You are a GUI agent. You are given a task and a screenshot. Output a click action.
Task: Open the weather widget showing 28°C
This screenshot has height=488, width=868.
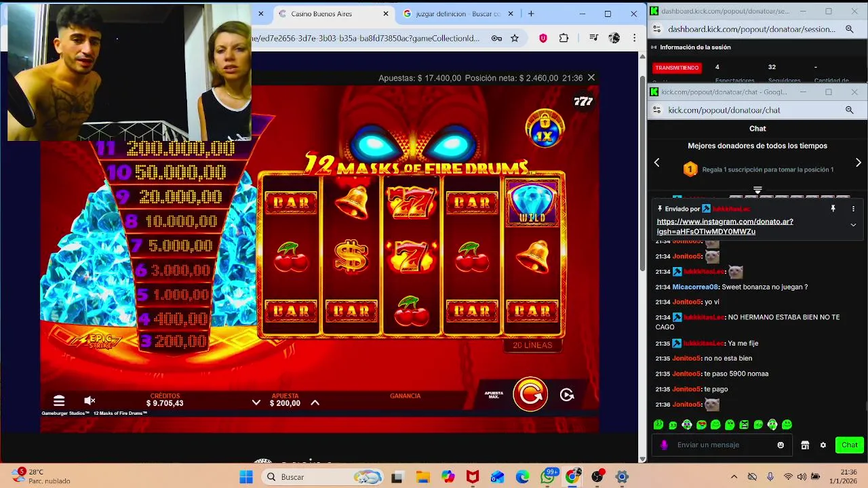pyautogui.click(x=41, y=476)
